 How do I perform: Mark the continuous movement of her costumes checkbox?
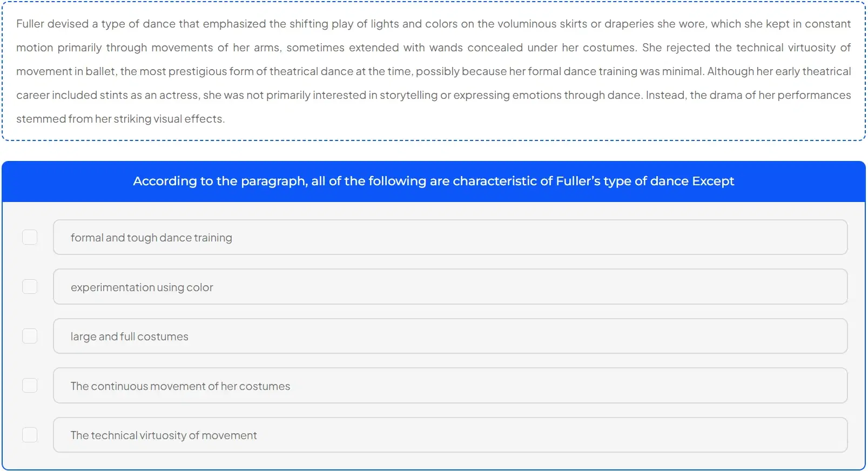point(30,386)
